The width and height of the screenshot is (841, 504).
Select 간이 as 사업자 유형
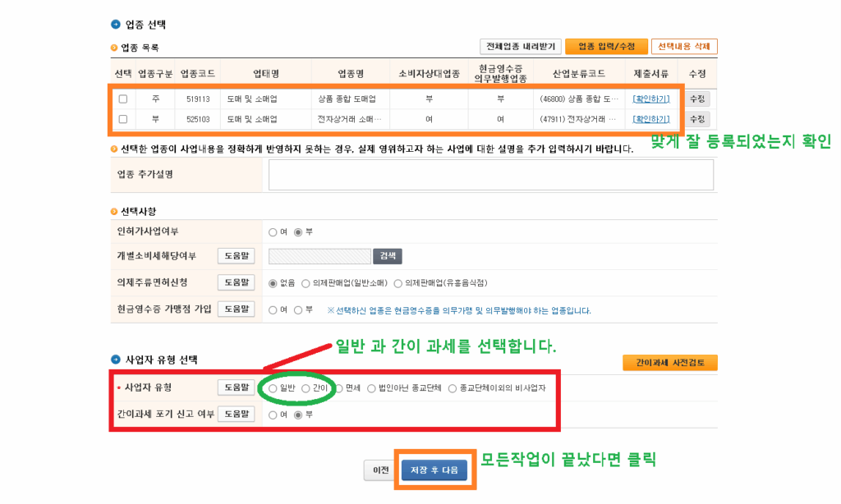[306, 388]
